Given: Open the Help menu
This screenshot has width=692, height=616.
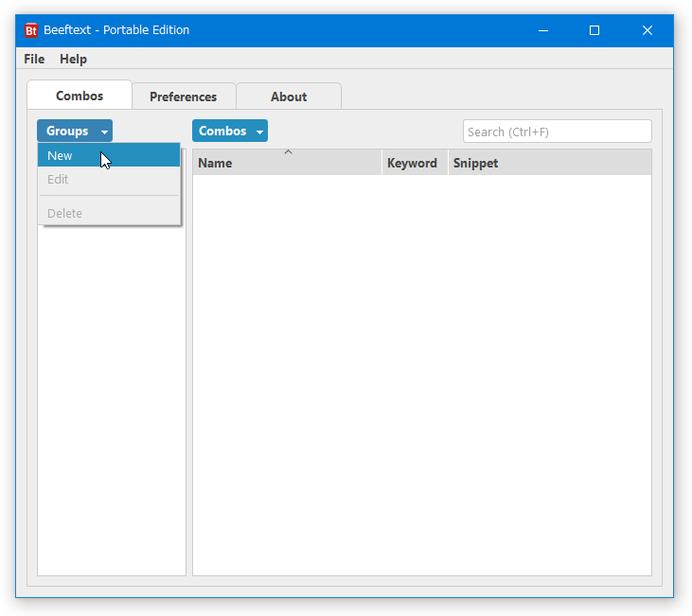Looking at the screenshot, I should click(x=73, y=59).
